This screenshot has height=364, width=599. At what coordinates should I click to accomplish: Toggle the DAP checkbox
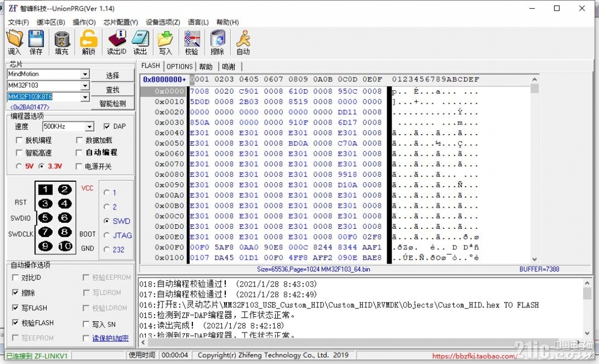[106, 126]
